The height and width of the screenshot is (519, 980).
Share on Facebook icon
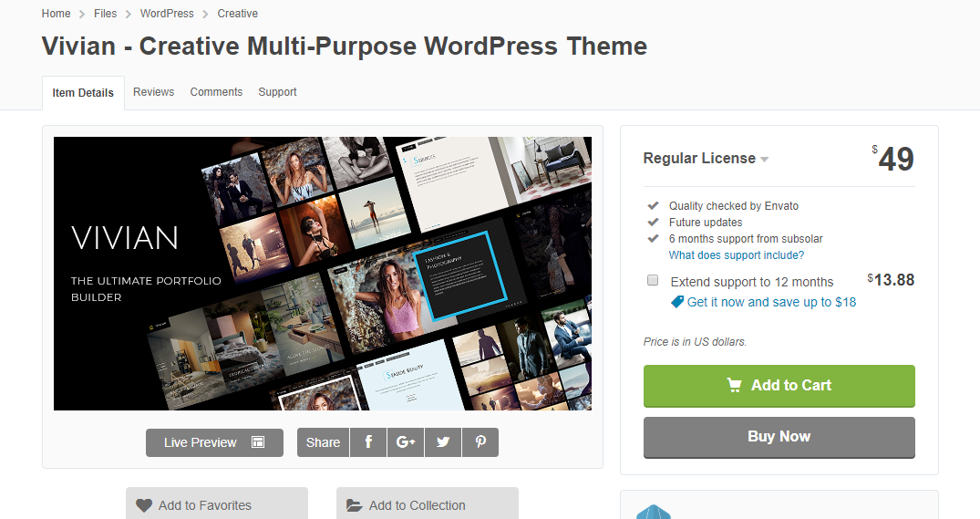coord(368,442)
